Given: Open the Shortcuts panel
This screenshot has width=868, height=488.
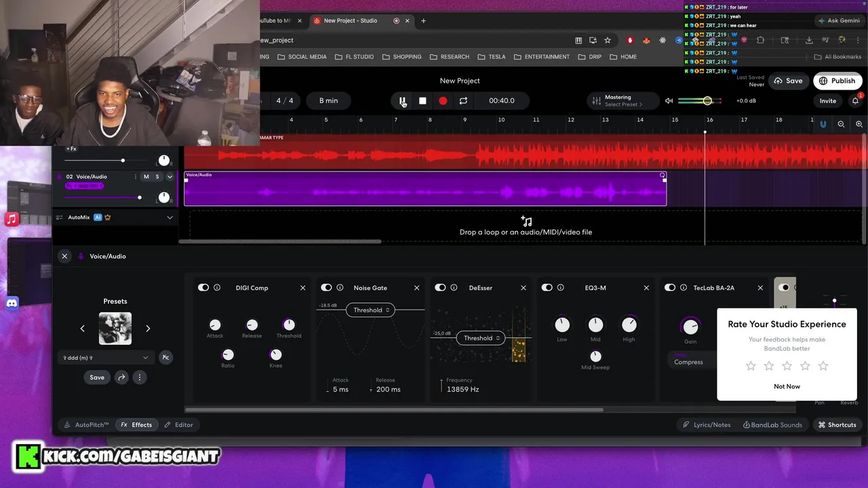Looking at the screenshot, I should tap(837, 425).
